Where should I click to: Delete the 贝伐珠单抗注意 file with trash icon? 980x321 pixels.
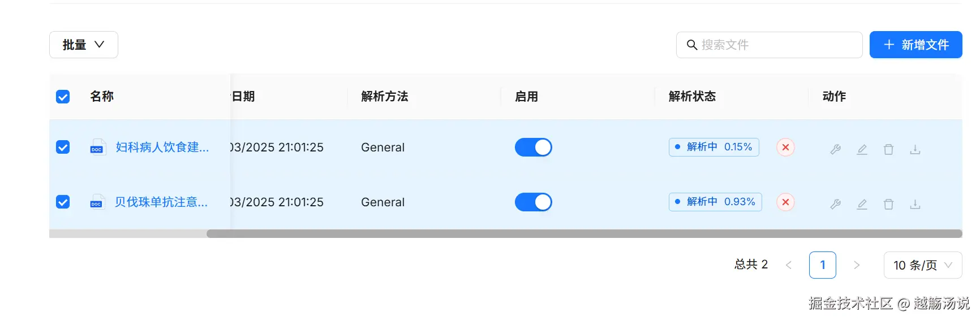click(888, 204)
